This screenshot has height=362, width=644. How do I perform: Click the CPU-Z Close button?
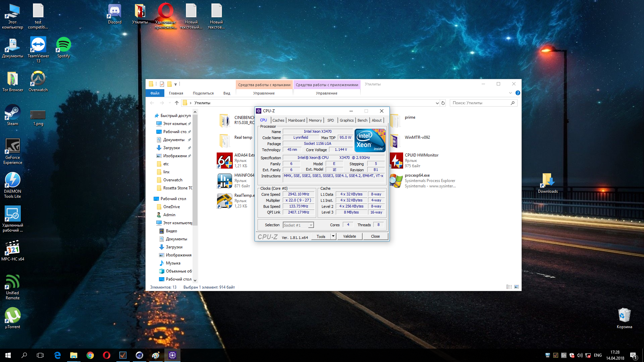pos(375,236)
